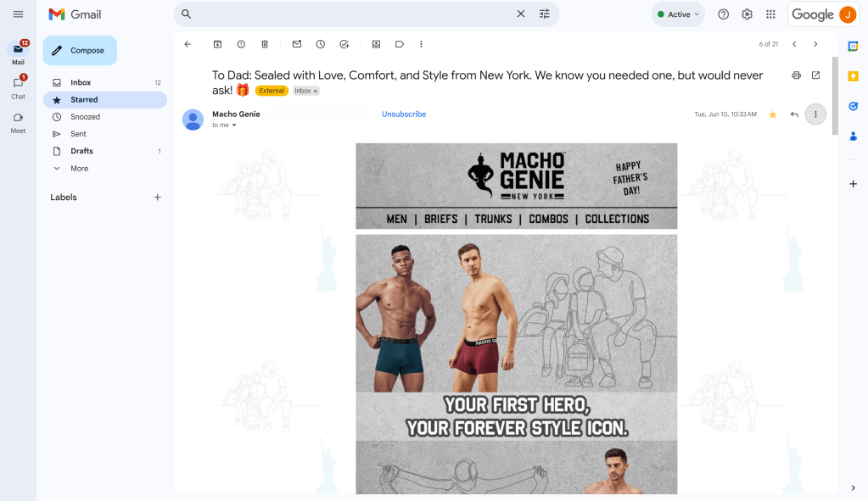Open the email in a new window
The width and height of the screenshot is (868, 501).
(816, 75)
